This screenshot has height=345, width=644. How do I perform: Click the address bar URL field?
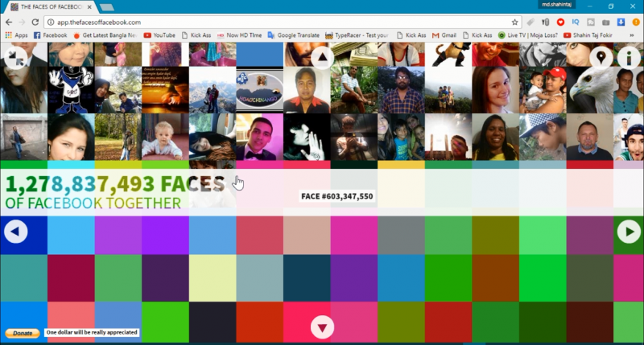point(283,23)
